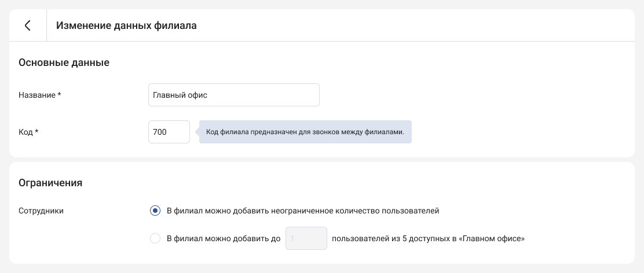
Task: Click the tooltip's left pointer arrow
Action: pos(197,132)
